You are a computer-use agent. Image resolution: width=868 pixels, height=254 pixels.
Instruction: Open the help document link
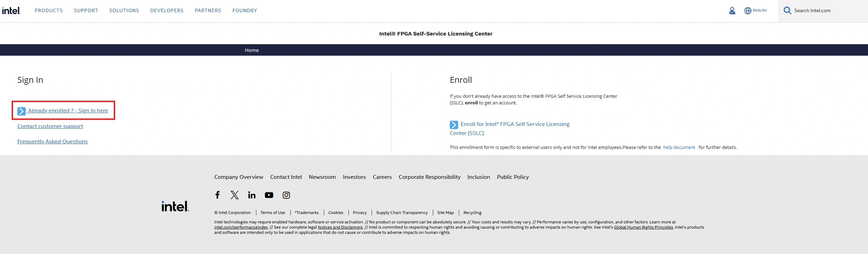tap(679, 148)
